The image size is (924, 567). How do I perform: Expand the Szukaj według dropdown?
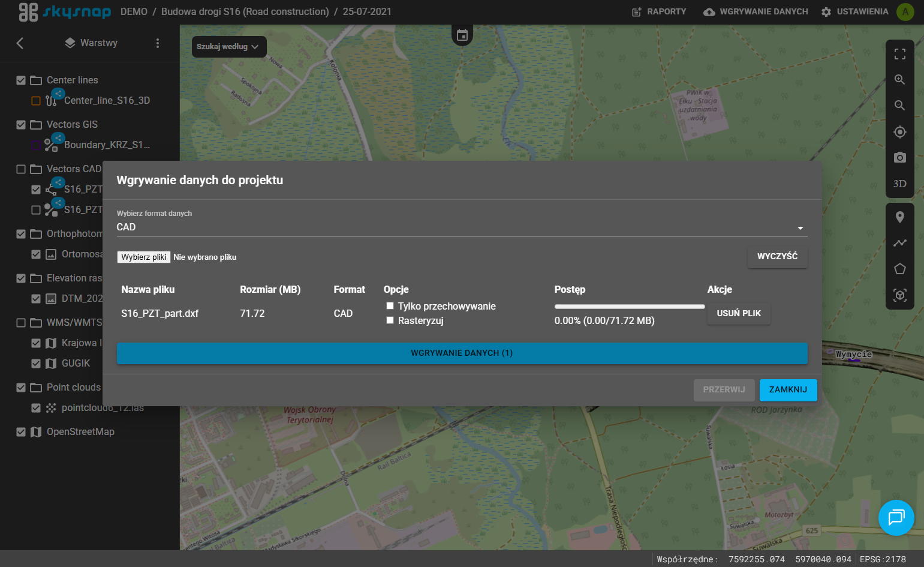point(228,47)
